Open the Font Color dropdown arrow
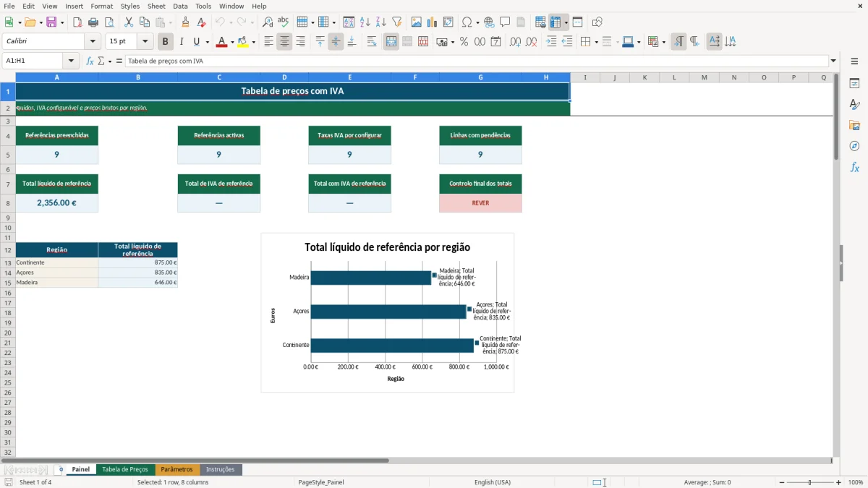The image size is (868, 488). [x=232, y=42]
